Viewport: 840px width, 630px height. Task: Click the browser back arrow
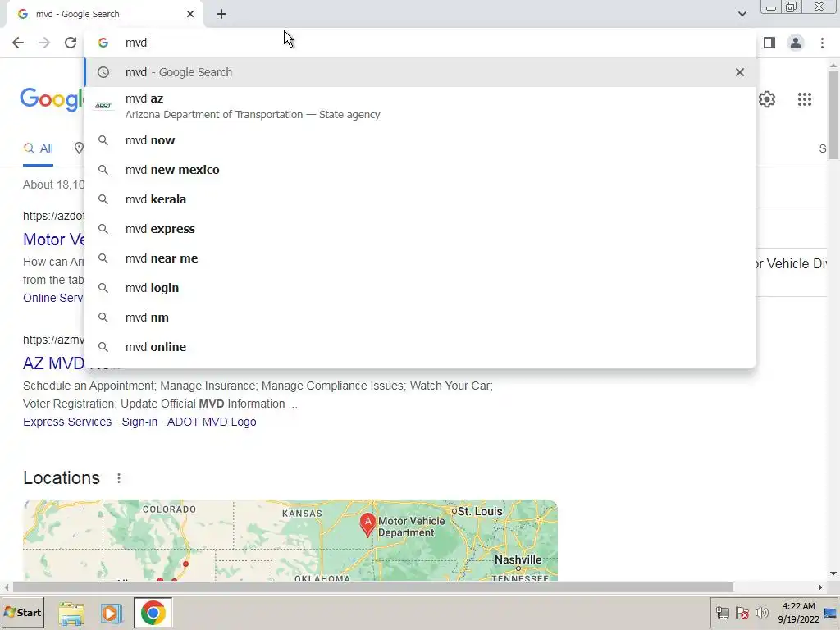(x=18, y=43)
